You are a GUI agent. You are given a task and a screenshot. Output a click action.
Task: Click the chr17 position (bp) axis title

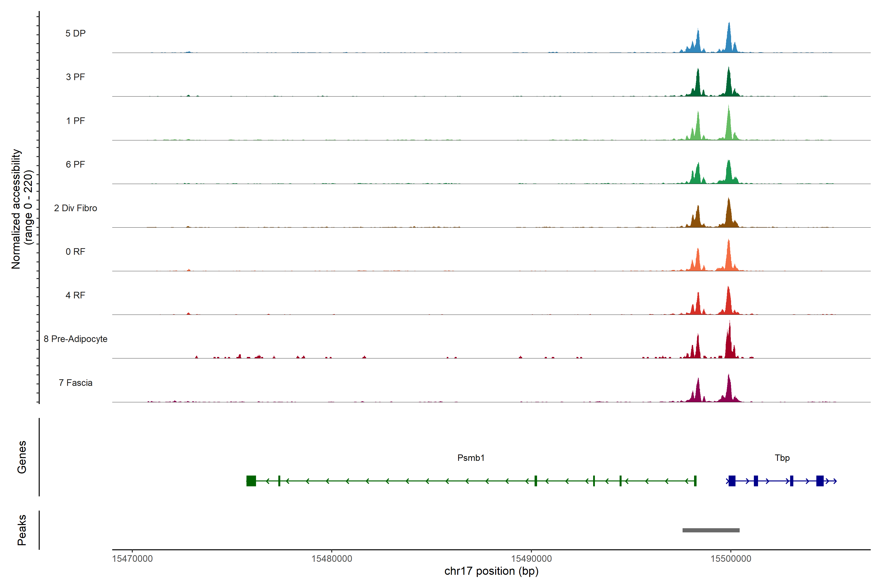pyautogui.click(x=491, y=571)
